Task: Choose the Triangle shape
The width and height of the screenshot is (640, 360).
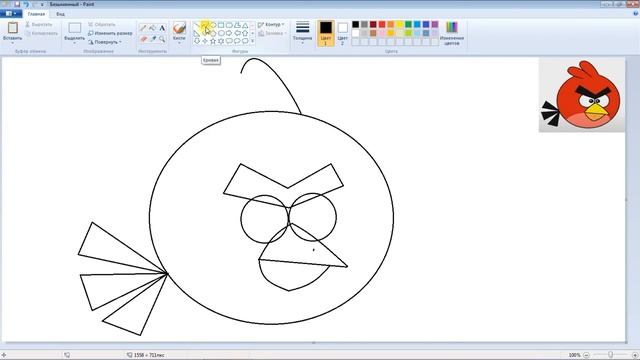Action: coord(245,25)
